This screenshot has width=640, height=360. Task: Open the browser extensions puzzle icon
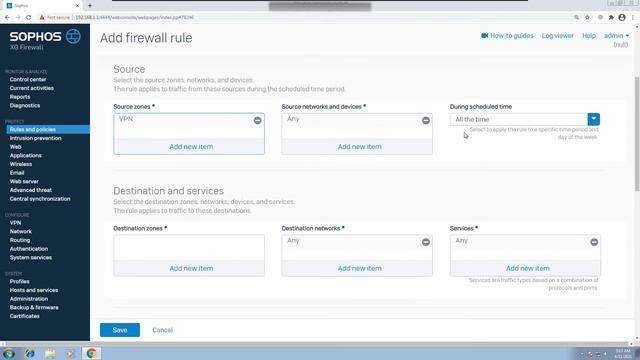point(611,18)
